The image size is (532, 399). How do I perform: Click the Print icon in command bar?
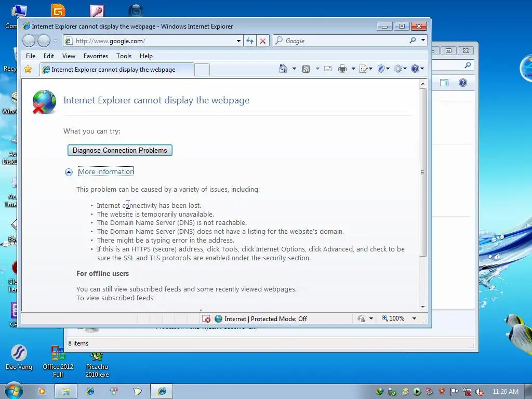(342, 69)
